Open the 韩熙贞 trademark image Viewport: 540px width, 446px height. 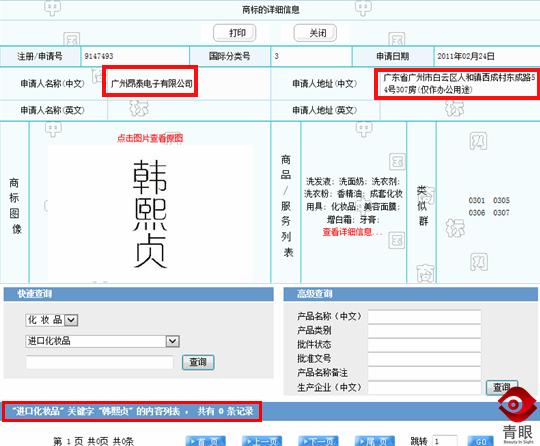(150, 214)
